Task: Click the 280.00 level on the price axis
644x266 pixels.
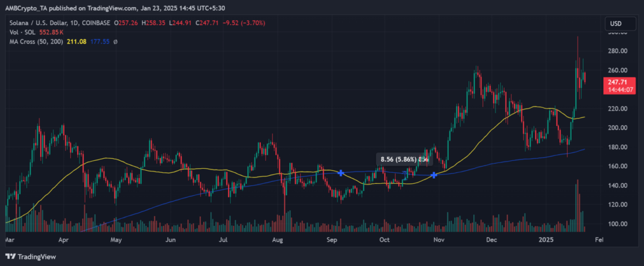Action: coord(617,51)
